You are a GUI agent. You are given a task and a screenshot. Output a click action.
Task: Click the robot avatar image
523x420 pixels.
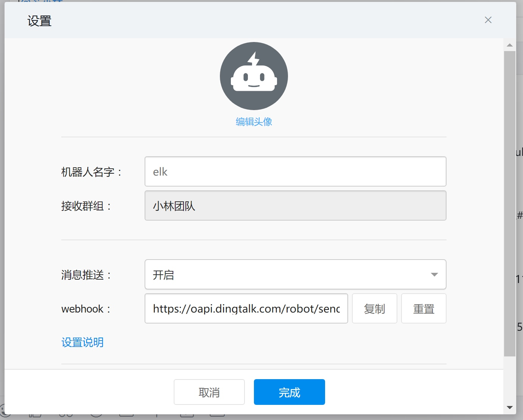(254, 76)
